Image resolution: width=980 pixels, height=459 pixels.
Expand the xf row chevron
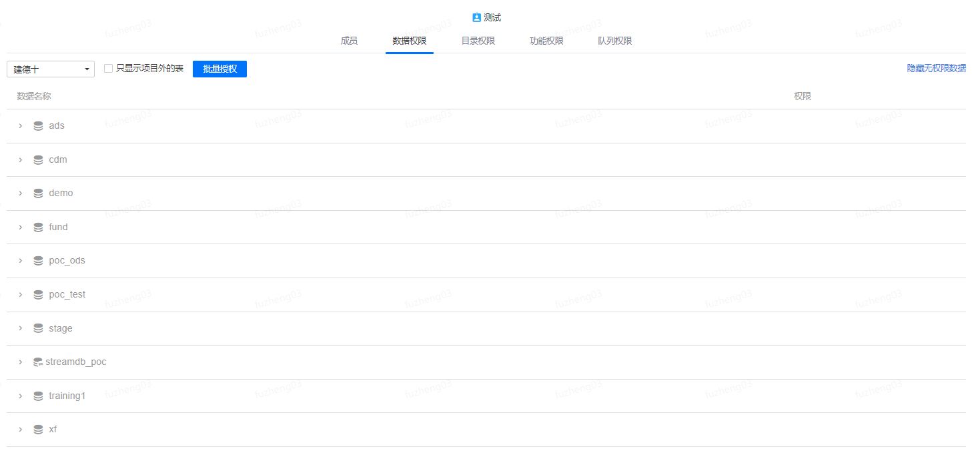tap(21, 430)
